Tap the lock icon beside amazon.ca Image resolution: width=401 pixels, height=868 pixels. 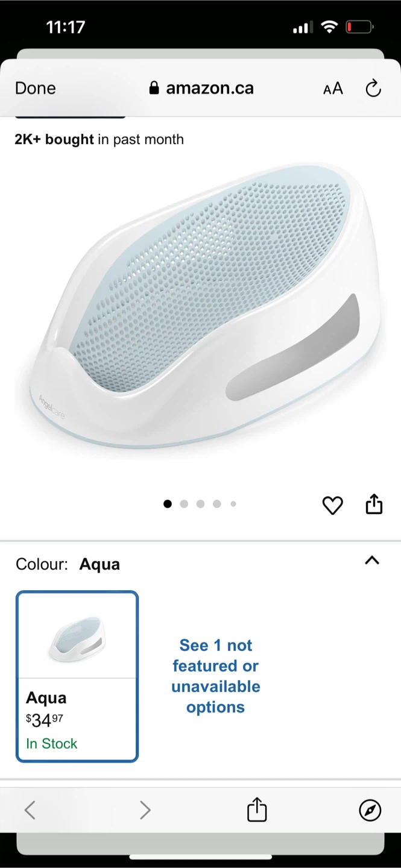(x=154, y=88)
